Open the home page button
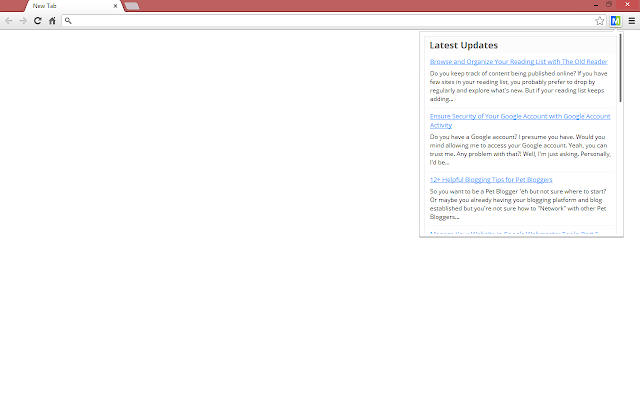 52,20
